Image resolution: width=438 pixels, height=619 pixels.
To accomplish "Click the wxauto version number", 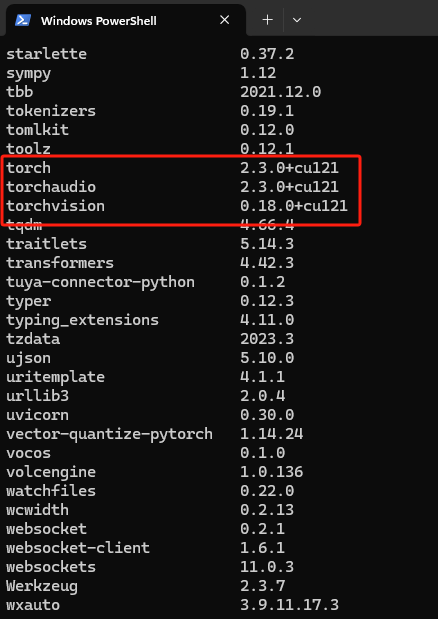I will point(289,605).
